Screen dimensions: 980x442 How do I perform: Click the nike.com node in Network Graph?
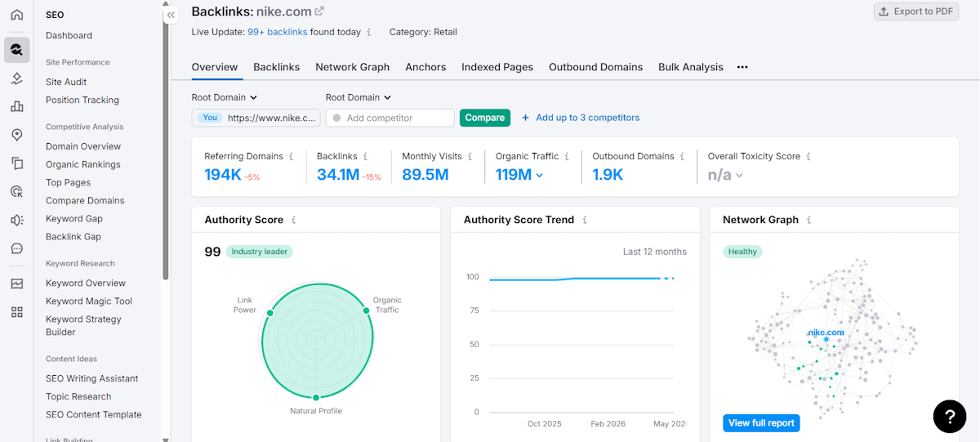tap(826, 338)
